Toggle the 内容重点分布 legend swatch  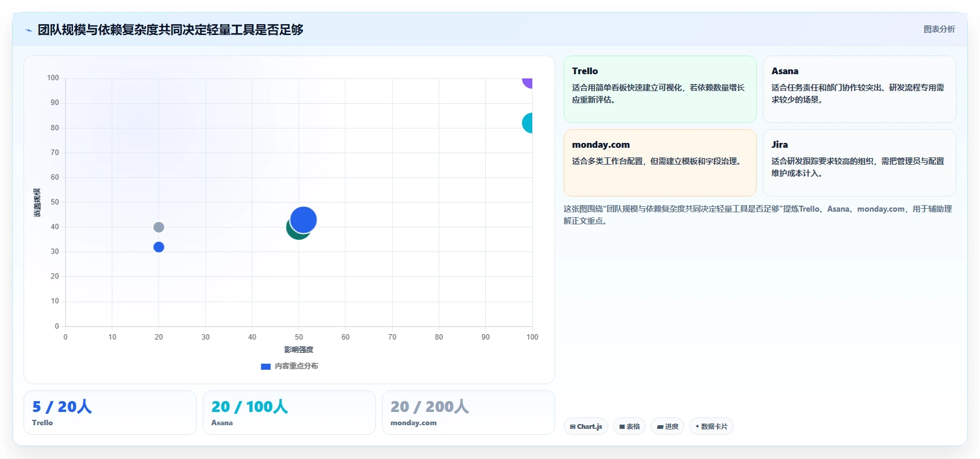pos(266,366)
